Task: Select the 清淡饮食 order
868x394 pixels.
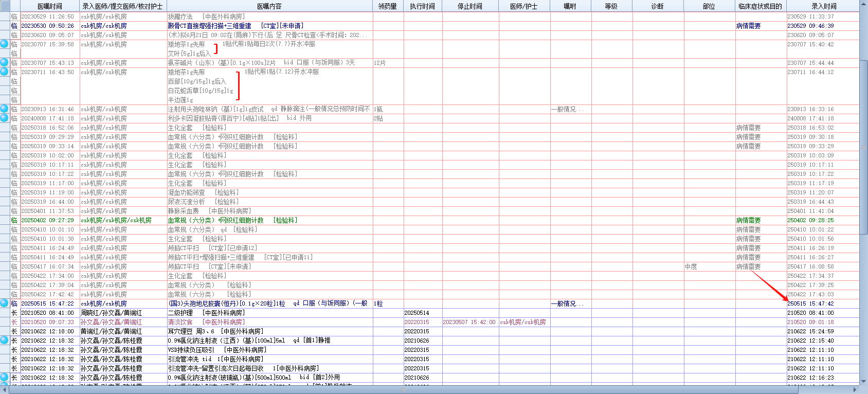Action: coord(206,322)
